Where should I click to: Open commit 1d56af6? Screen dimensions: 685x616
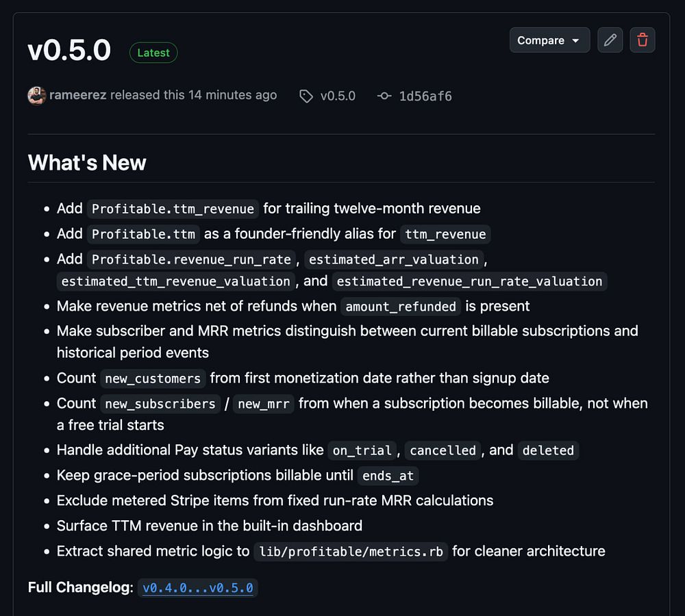pyautogui.click(x=425, y=97)
